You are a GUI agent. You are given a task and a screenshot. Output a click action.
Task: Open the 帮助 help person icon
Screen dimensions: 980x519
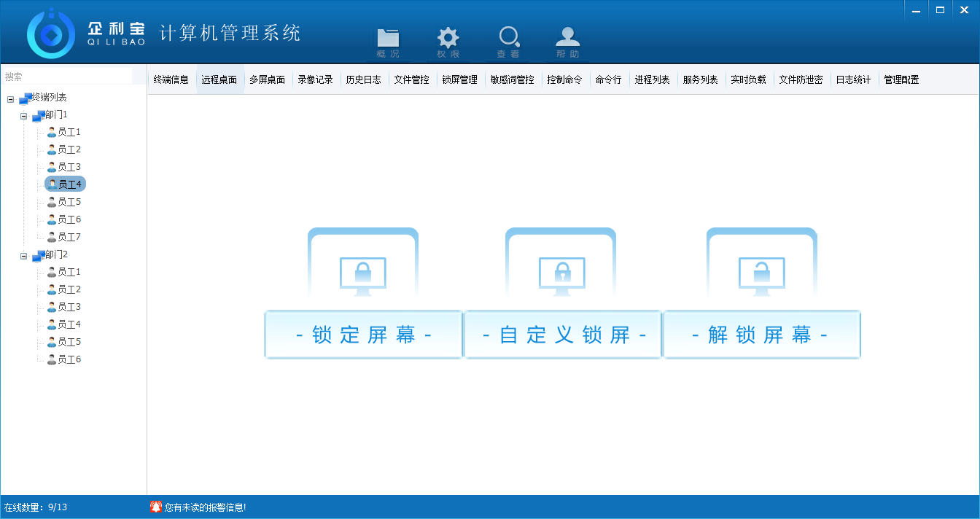pos(567,39)
